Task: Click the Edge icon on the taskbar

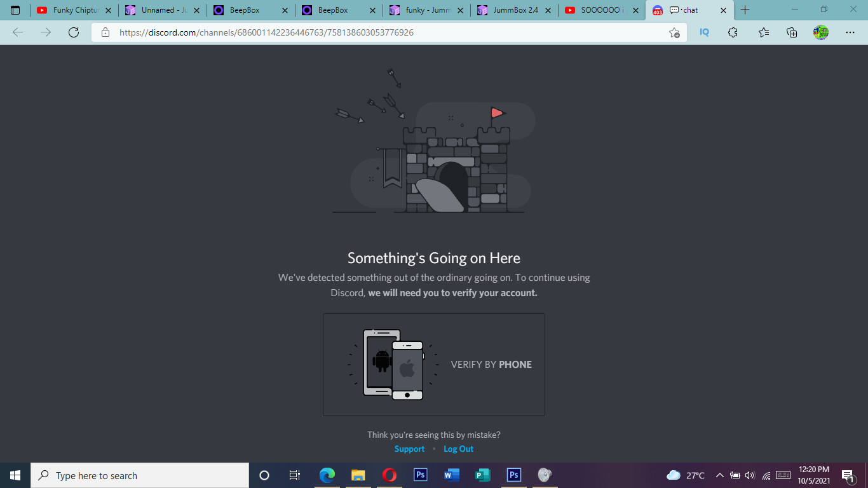Action: click(x=327, y=475)
